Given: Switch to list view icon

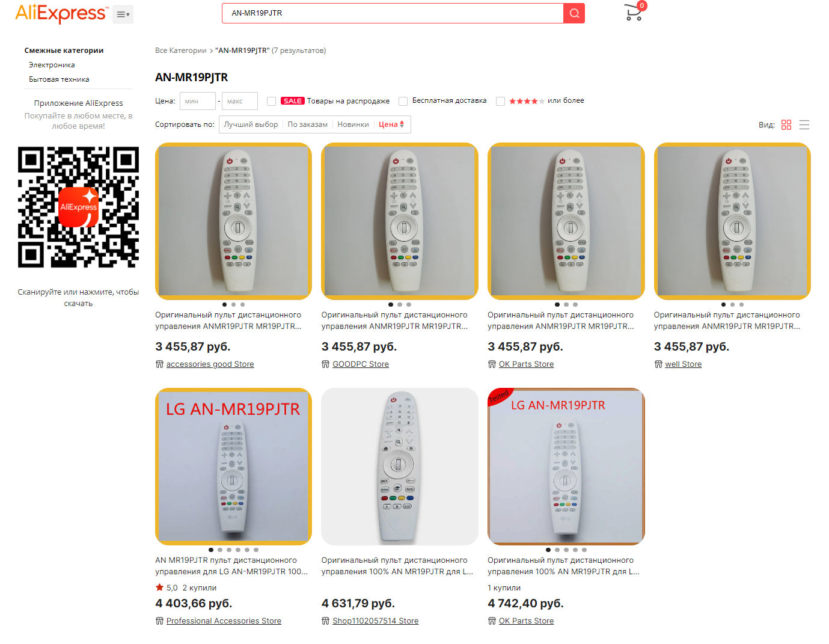Looking at the screenshot, I should [x=804, y=124].
